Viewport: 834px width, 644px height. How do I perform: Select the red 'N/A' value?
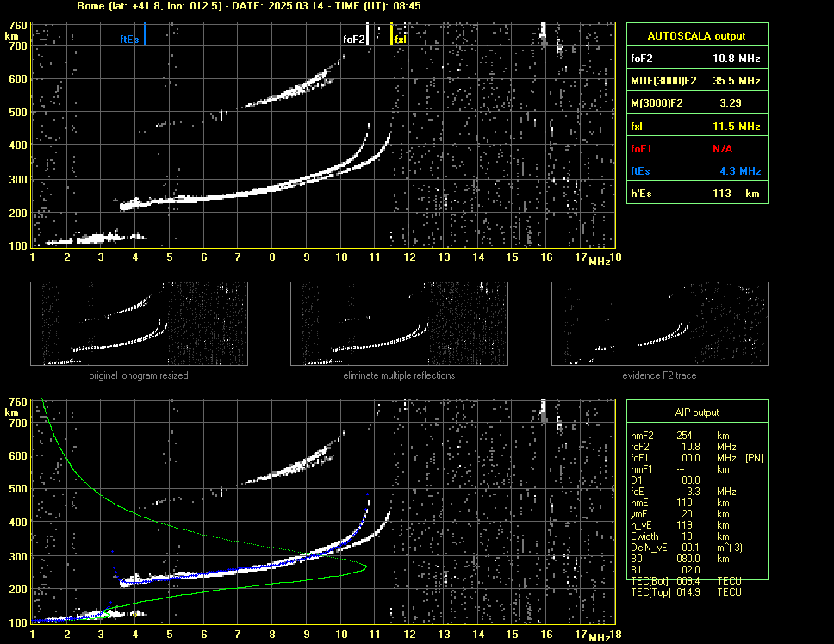coord(722,149)
